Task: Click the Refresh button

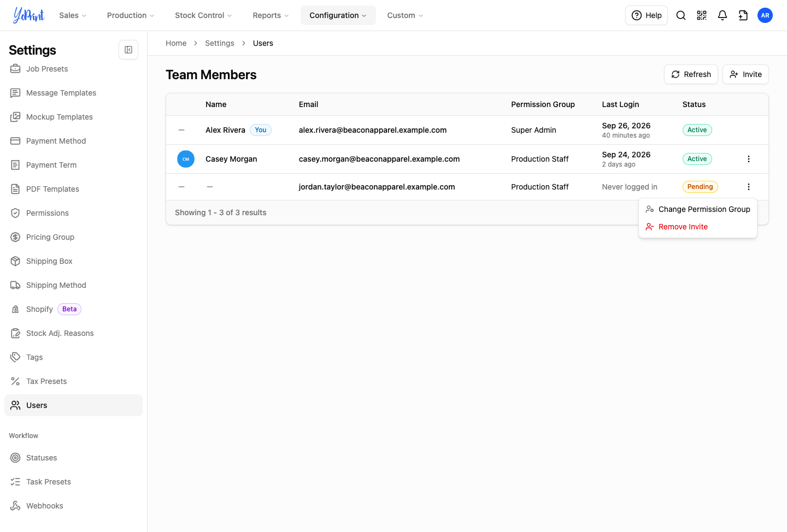Action: pos(691,74)
